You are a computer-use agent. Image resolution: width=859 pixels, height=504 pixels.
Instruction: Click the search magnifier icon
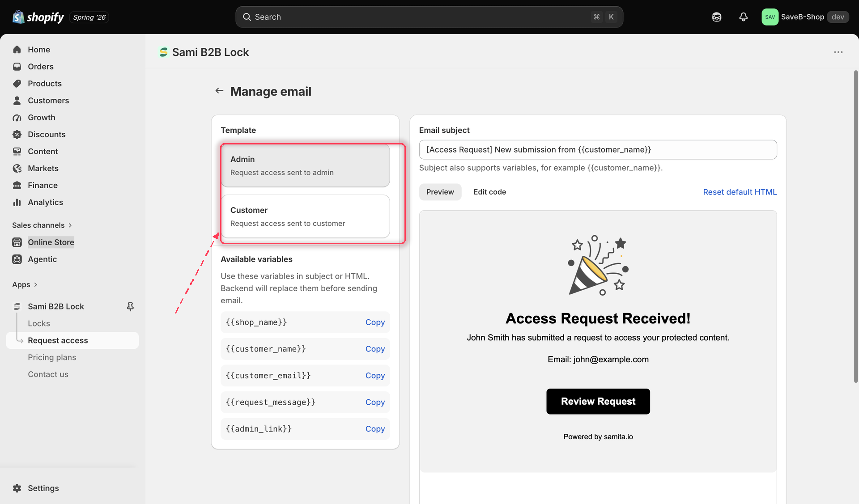(x=247, y=17)
